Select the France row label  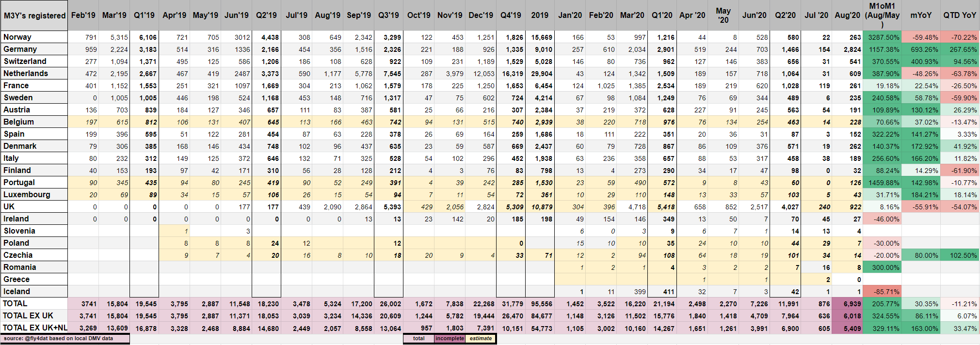pos(34,85)
